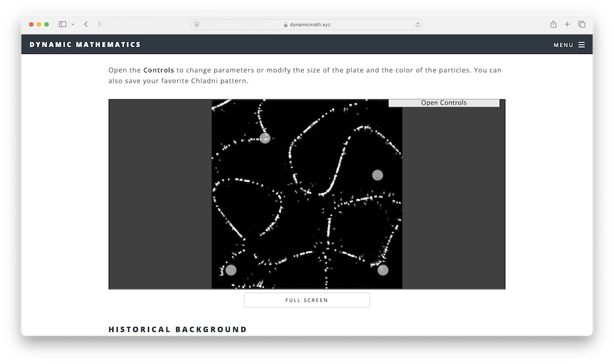614x364 pixels.
Task: Close the Safari window with red button
Action: pos(31,25)
